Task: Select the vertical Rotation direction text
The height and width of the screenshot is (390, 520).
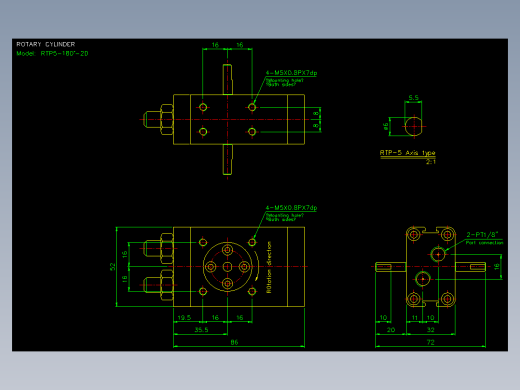Action: click(269, 267)
